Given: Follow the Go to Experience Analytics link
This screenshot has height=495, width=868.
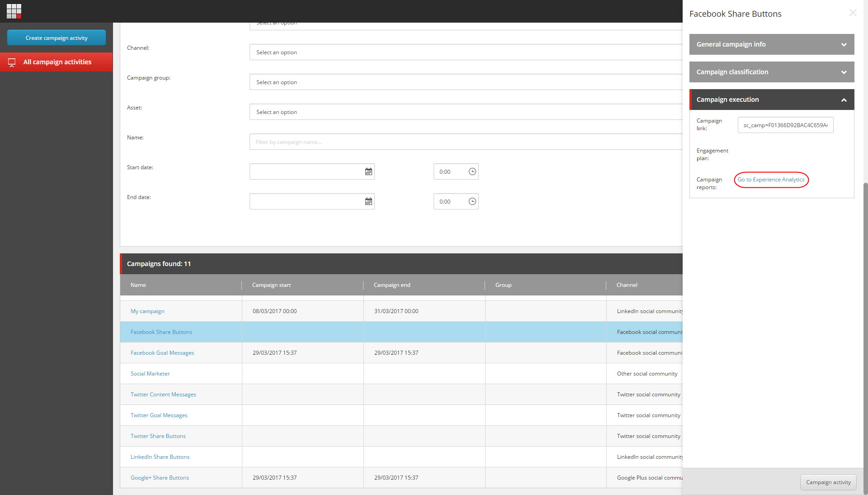Looking at the screenshot, I should point(771,180).
